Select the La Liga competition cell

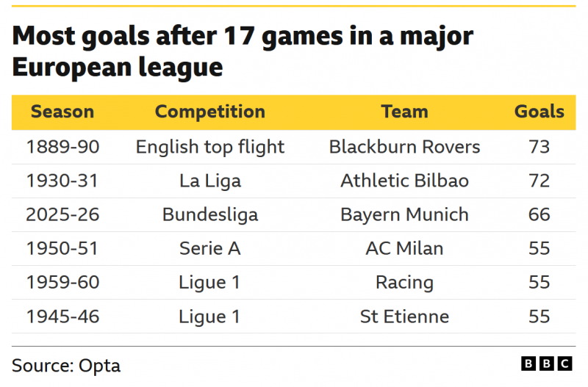pyautogui.click(x=210, y=181)
